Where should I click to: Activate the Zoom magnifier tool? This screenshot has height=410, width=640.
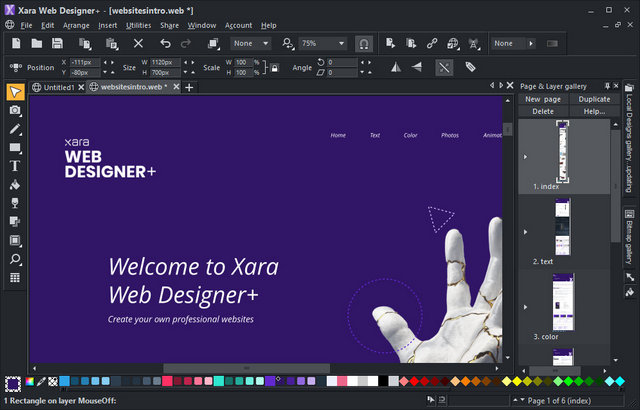[x=15, y=259]
